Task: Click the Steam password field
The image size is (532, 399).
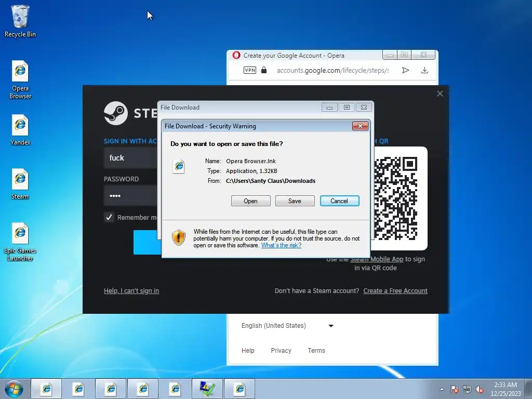Action: 130,196
